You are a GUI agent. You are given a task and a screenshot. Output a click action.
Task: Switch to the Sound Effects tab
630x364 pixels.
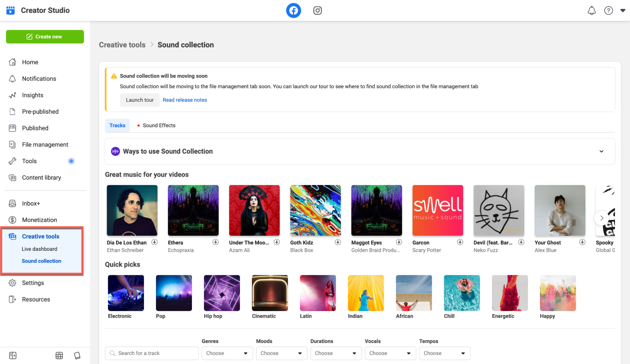[x=159, y=125]
